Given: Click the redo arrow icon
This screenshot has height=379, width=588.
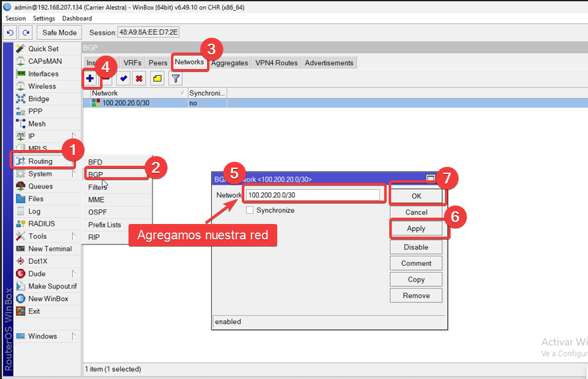Looking at the screenshot, I should click(x=24, y=32).
